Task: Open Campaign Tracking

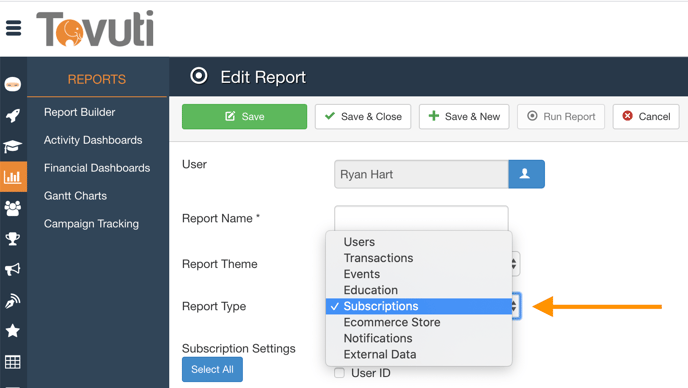Action: coord(91,224)
